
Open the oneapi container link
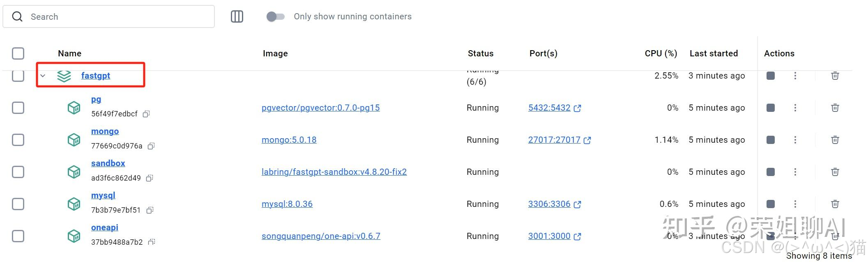click(x=105, y=227)
